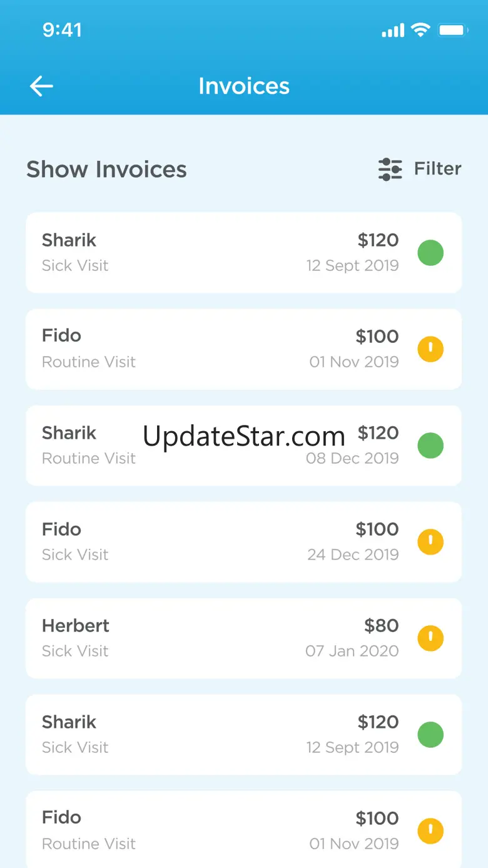Tap the battery icon in status bar
Screen dimensions: 488x868
[x=451, y=30]
